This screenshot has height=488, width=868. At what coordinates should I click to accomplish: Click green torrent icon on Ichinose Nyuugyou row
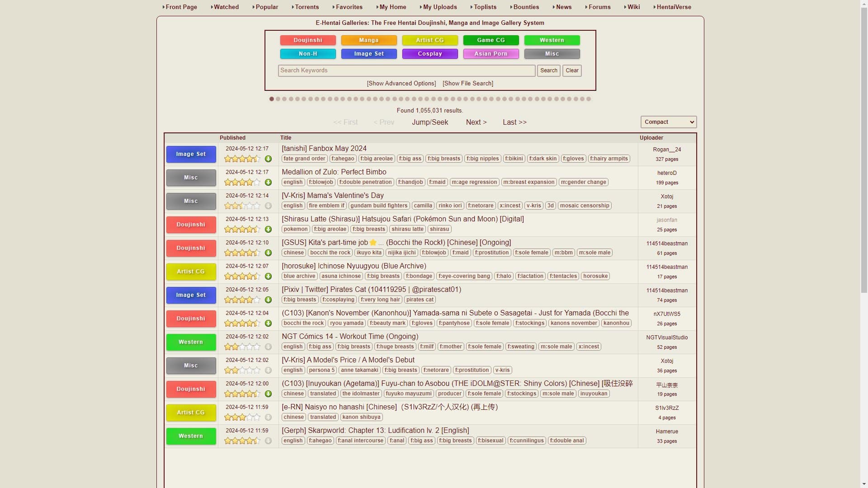[268, 277]
